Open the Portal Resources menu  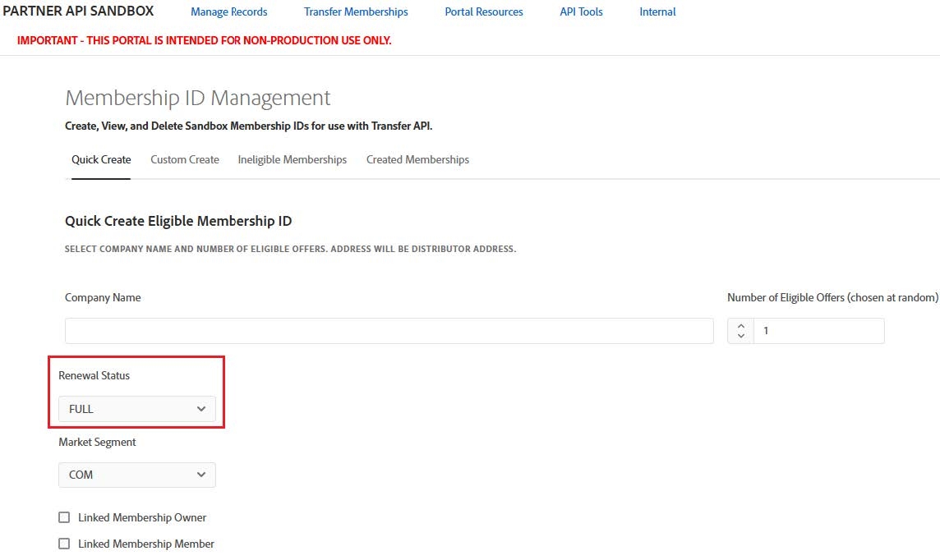click(484, 12)
